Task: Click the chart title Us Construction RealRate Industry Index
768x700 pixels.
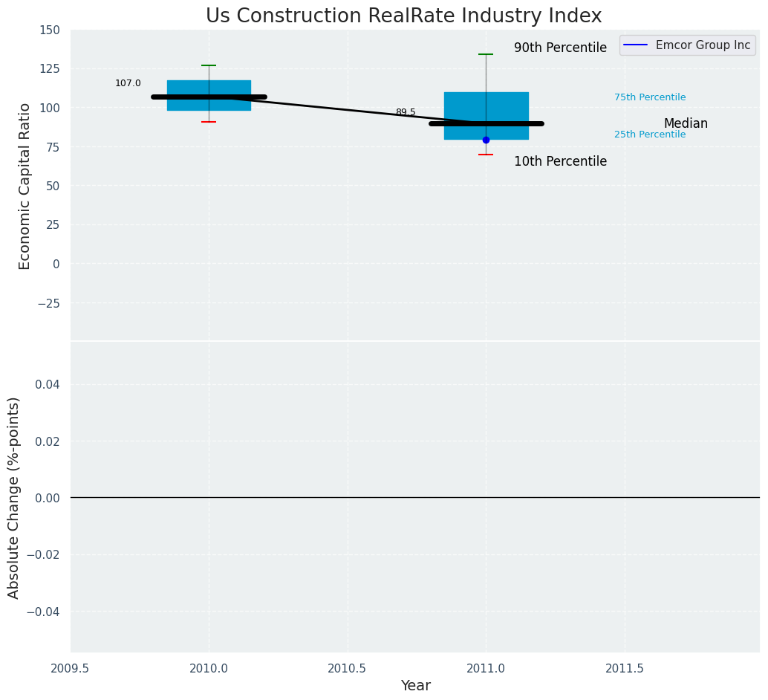Action: (x=403, y=16)
